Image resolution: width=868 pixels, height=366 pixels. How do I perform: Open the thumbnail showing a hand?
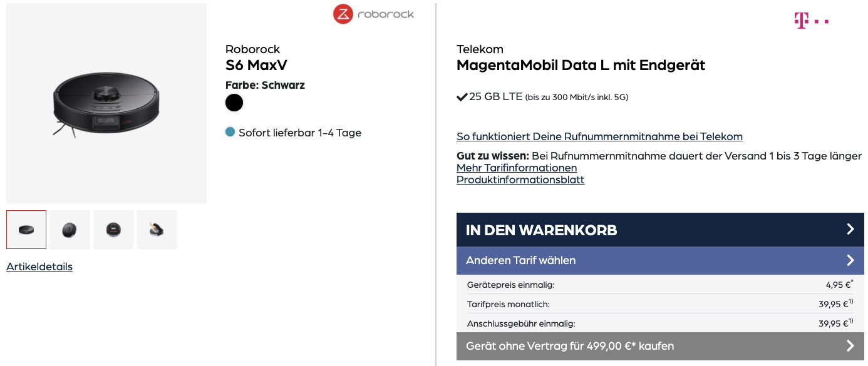pyautogui.click(x=157, y=230)
